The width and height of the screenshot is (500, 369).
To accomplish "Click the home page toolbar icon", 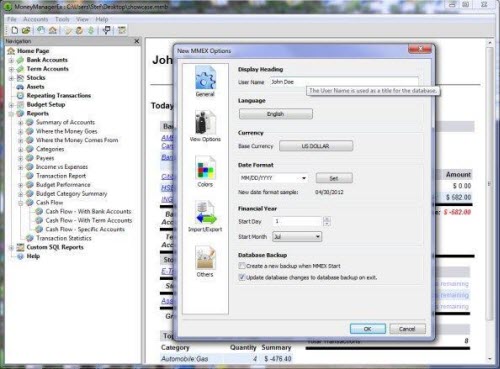I will coord(53,30).
